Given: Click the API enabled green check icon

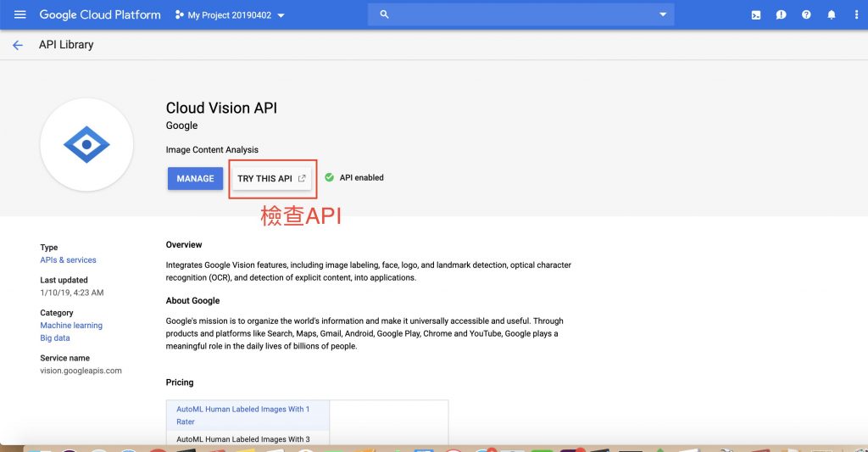Looking at the screenshot, I should coord(330,177).
